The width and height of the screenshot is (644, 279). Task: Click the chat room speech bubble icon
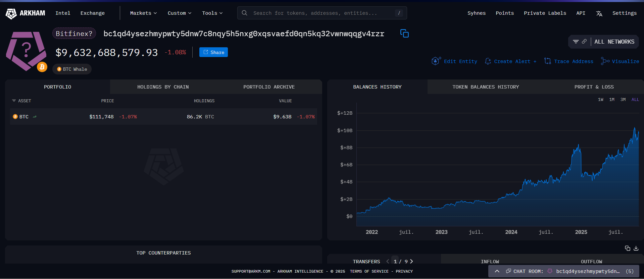coord(508,271)
